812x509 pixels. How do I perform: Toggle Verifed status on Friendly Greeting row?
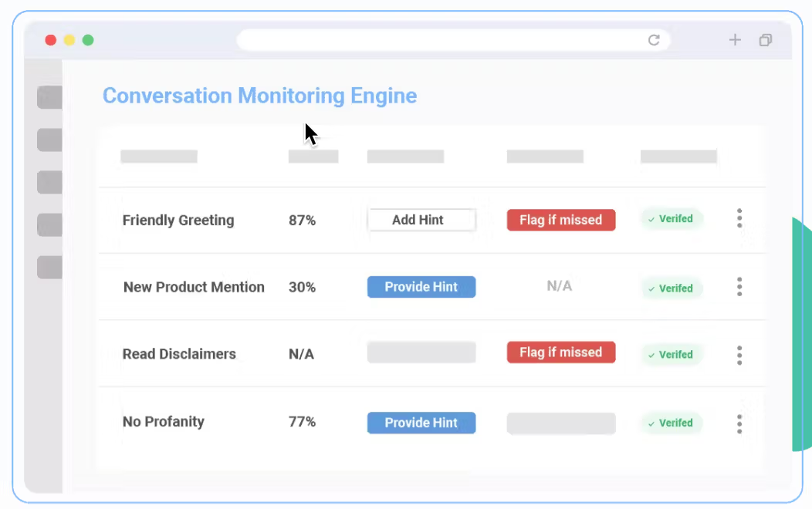coord(671,219)
